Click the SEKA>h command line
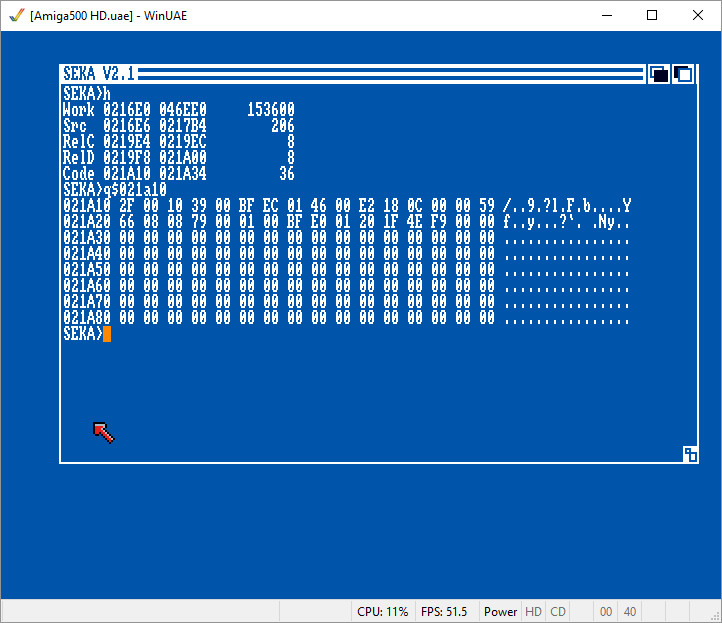Viewport: 722px width, 623px height. (x=87, y=93)
